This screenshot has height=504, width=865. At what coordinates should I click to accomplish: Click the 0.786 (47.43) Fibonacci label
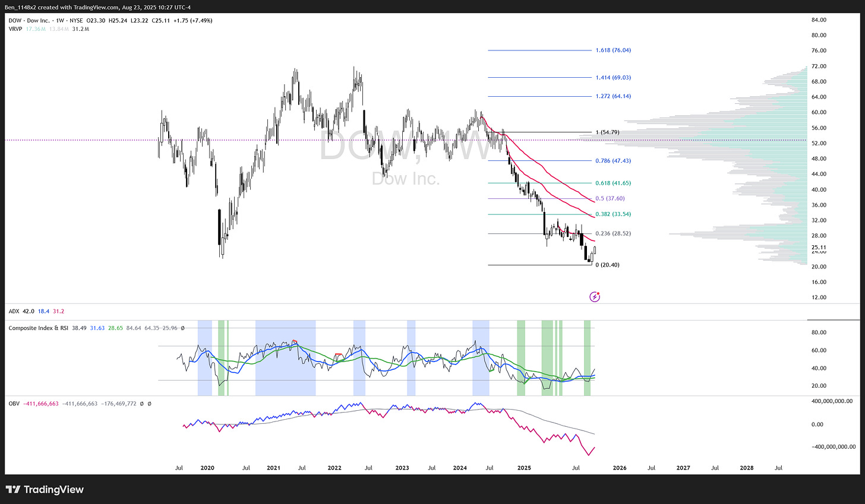613,161
